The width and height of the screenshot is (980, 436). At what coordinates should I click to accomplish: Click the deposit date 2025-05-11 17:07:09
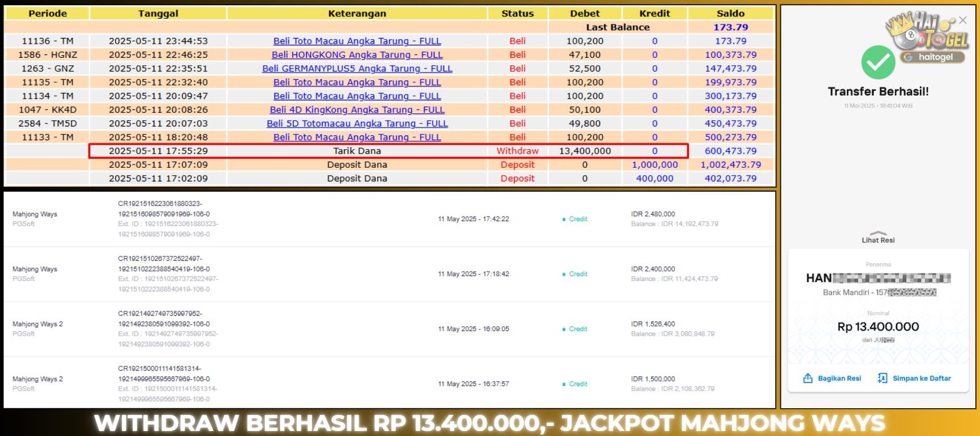coord(158,164)
